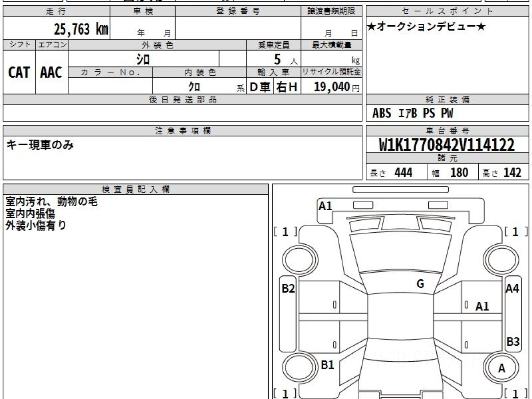Select the 最大積載量 header
The image size is (532, 399).
[331, 45]
